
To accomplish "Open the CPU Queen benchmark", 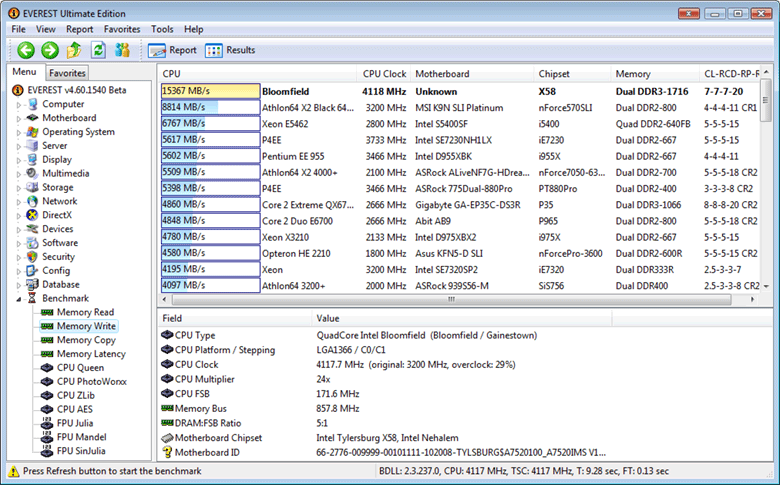I will 80,368.
